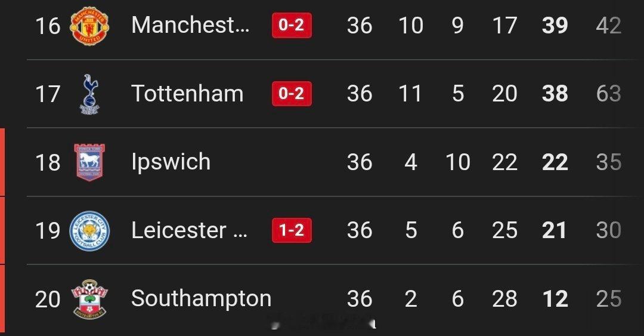Viewport: 644px width, 336px height.
Task: Open the Manchester United crest icon
Action: [x=89, y=26]
